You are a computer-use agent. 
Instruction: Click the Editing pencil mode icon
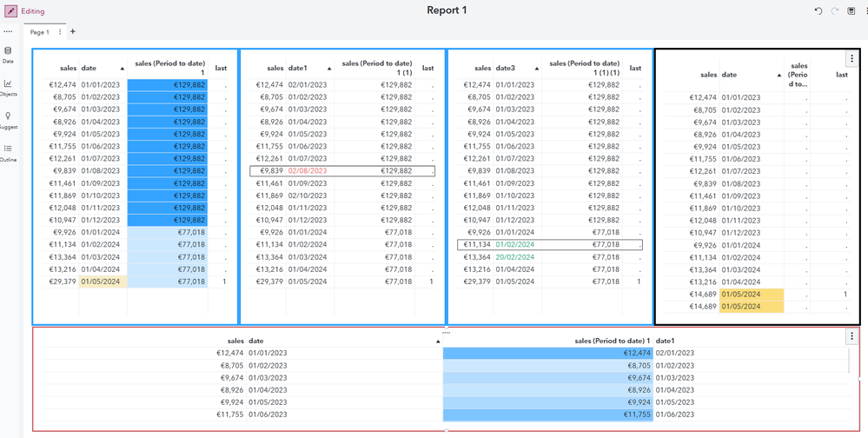point(10,11)
